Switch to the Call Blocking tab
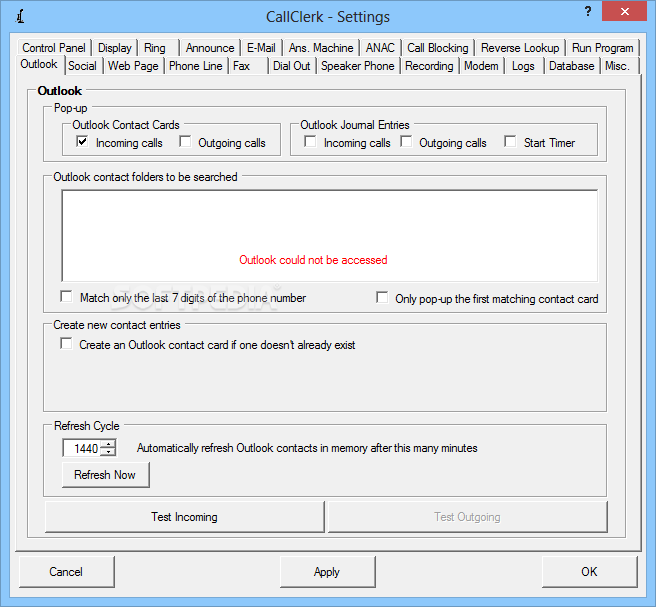The image size is (656, 607). tap(438, 48)
